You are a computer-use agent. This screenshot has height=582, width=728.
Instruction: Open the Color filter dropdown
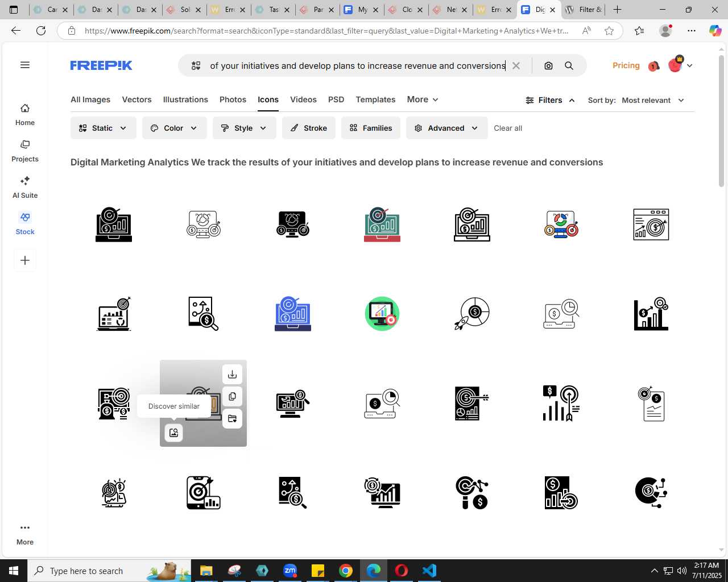pyautogui.click(x=174, y=128)
